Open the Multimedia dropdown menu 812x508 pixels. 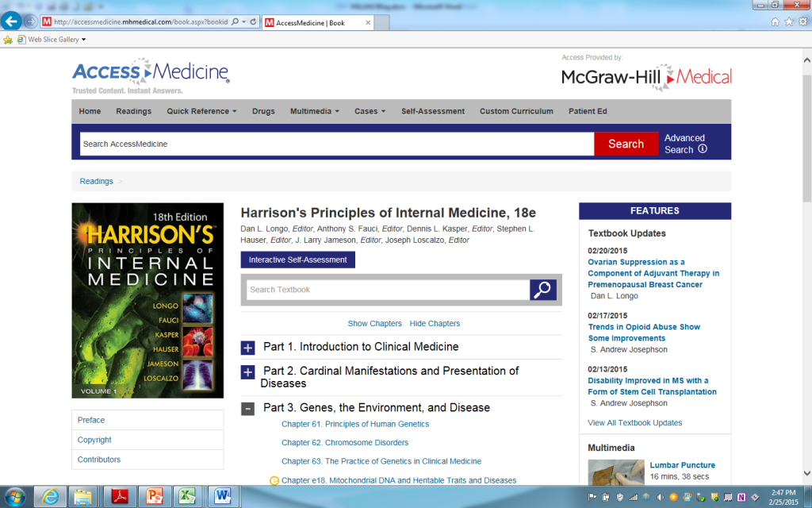(314, 111)
